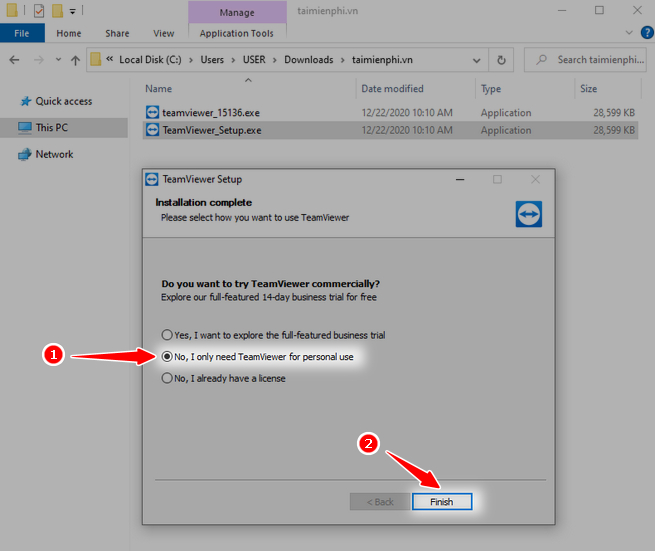Screen dimensions: 655x551
Task: Open the File menu in Explorer
Action: tap(22, 33)
